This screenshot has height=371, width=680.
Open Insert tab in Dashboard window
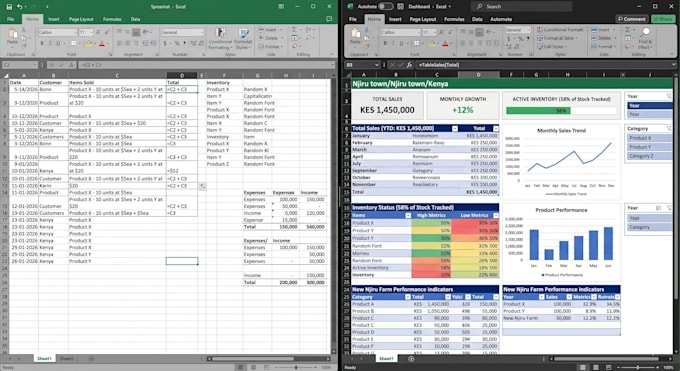395,19
